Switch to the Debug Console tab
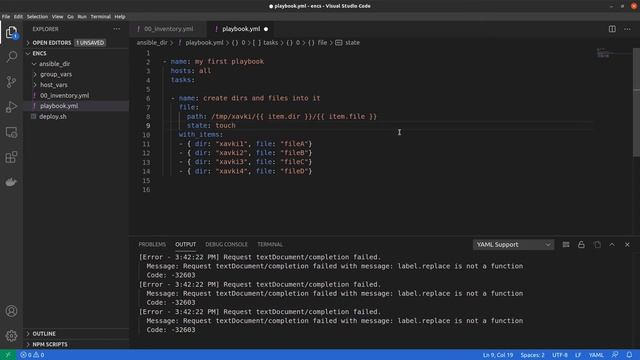Viewport: 640px width, 360px height. click(x=227, y=244)
